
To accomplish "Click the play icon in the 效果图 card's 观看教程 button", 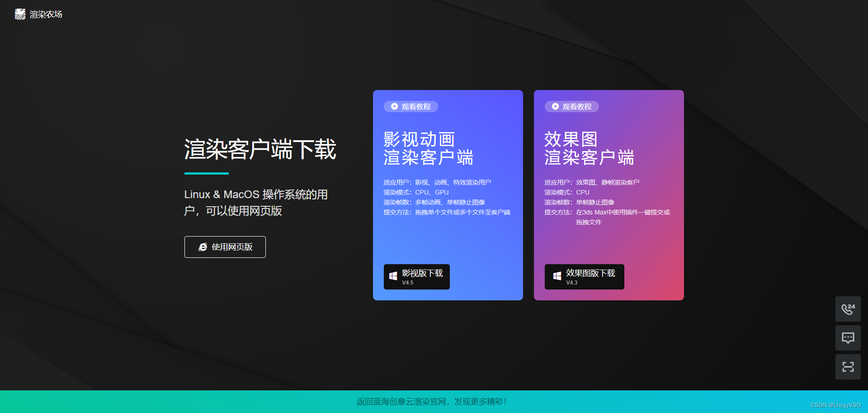I will point(555,106).
